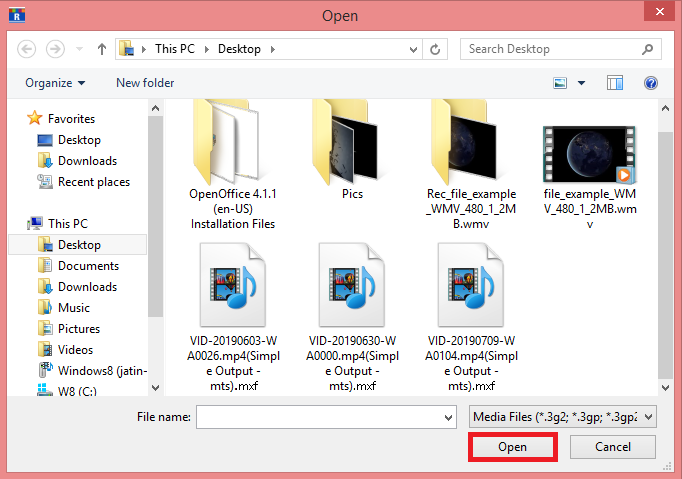Select the Rec_file_example_WMV_480_1_2MB.wmv folder icon
The image size is (682, 479).
click(464, 142)
